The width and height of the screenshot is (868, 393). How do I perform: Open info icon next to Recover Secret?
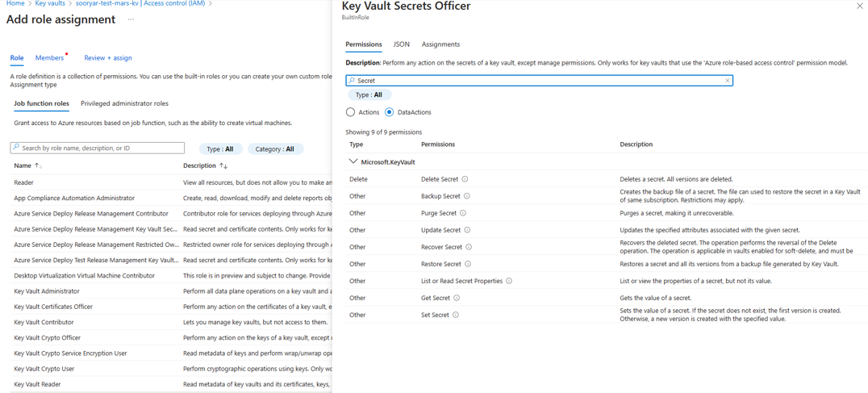point(469,247)
